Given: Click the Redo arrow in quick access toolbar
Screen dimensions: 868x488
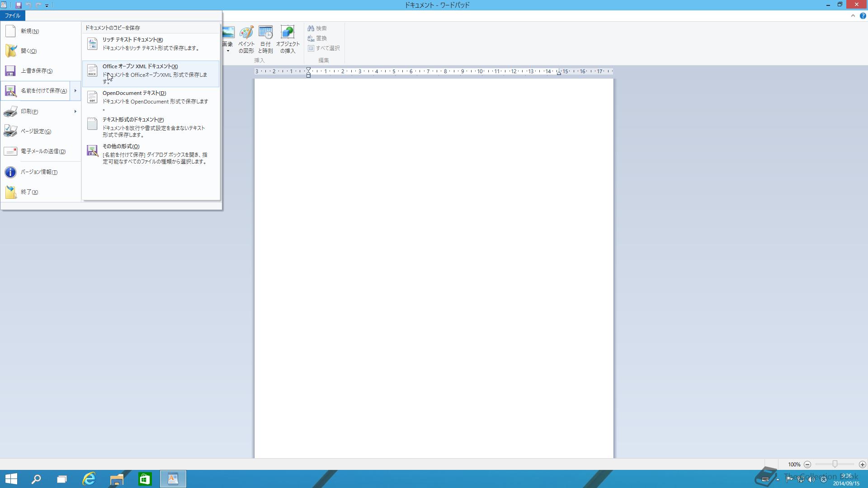Looking at the screenshot, I should pos(38,5).
